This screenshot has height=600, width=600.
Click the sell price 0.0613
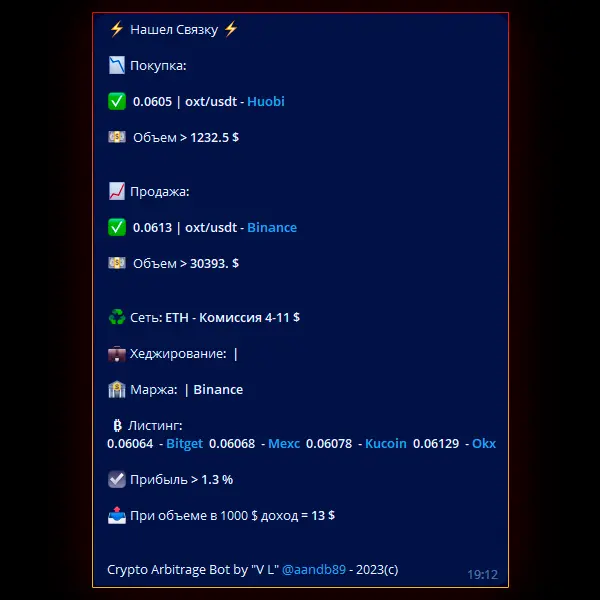(152, 227)
